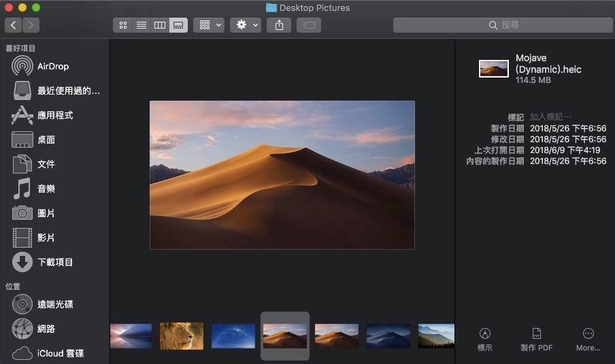Open the gear action menu

tap(246, 25)
